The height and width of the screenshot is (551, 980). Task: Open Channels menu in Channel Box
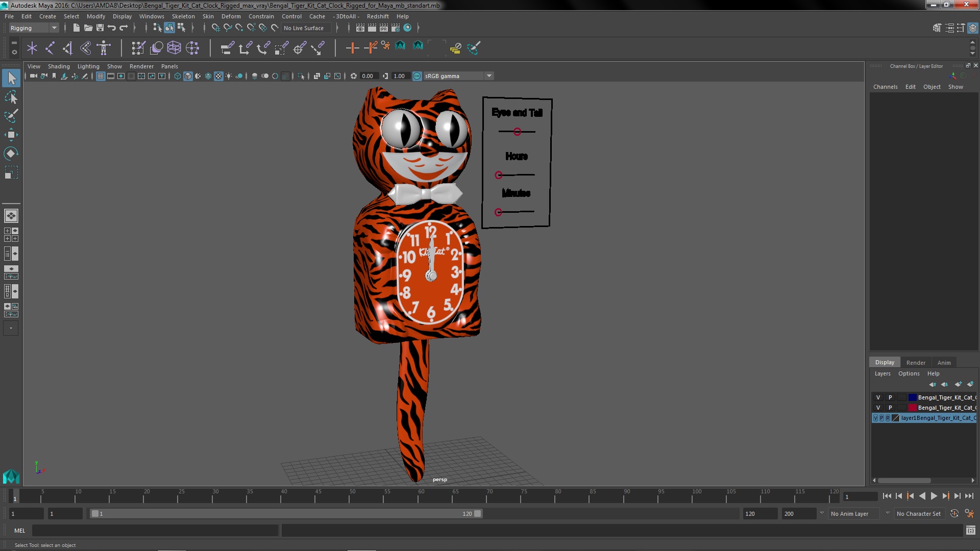click(x=885, y=87)
